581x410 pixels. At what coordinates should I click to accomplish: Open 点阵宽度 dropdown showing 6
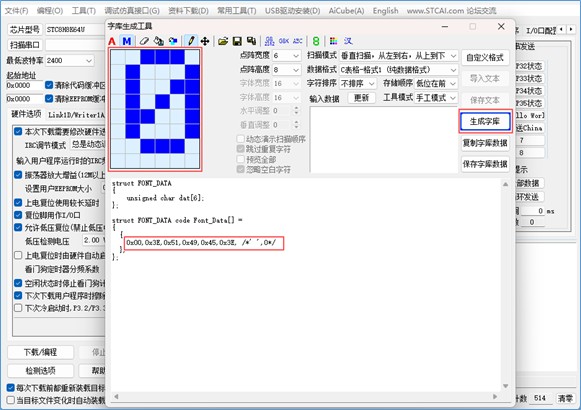[x=286, y=56]
